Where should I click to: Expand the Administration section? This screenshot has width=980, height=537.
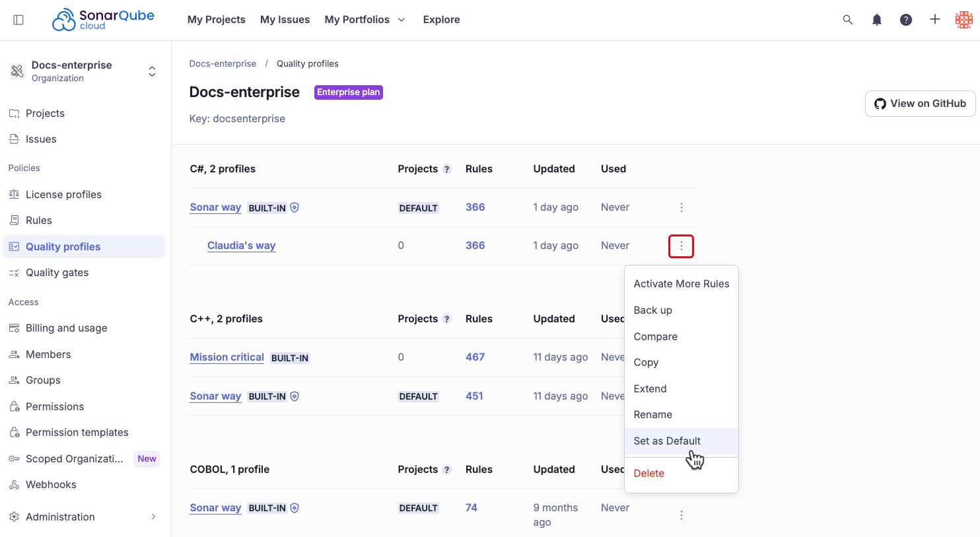click(x=83, y=517)
